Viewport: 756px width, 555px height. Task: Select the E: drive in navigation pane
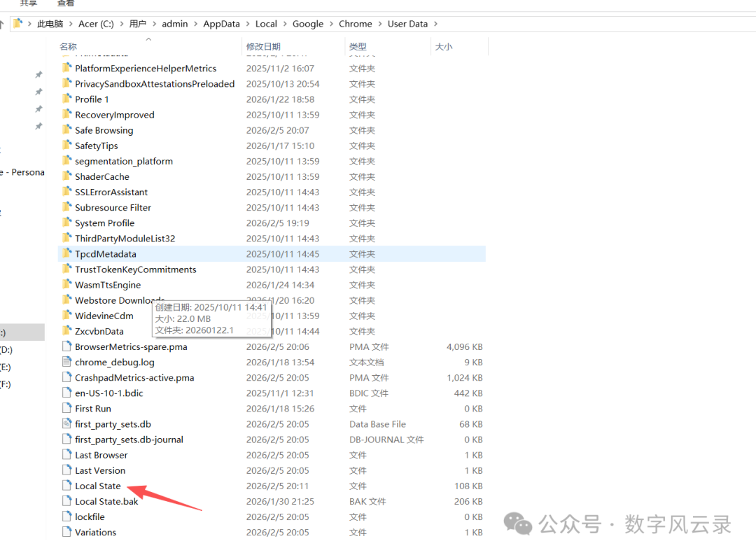click(6, 367)
